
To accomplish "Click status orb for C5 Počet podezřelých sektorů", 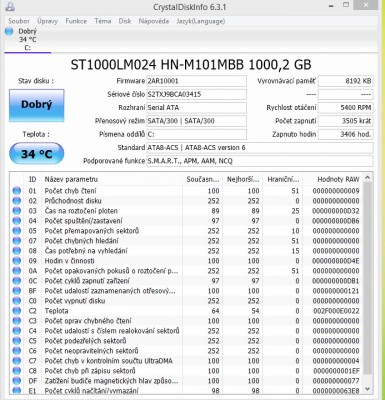I will pos(17,341).
